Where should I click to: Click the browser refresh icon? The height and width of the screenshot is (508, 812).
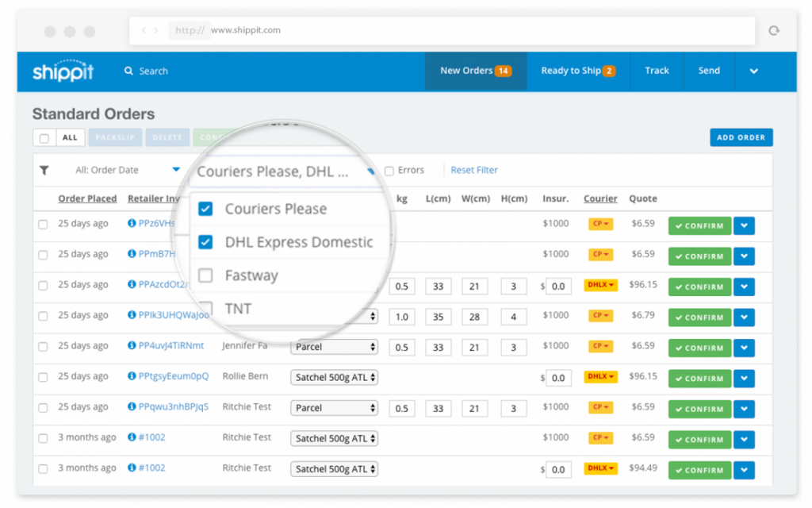(x=773, y=29)
